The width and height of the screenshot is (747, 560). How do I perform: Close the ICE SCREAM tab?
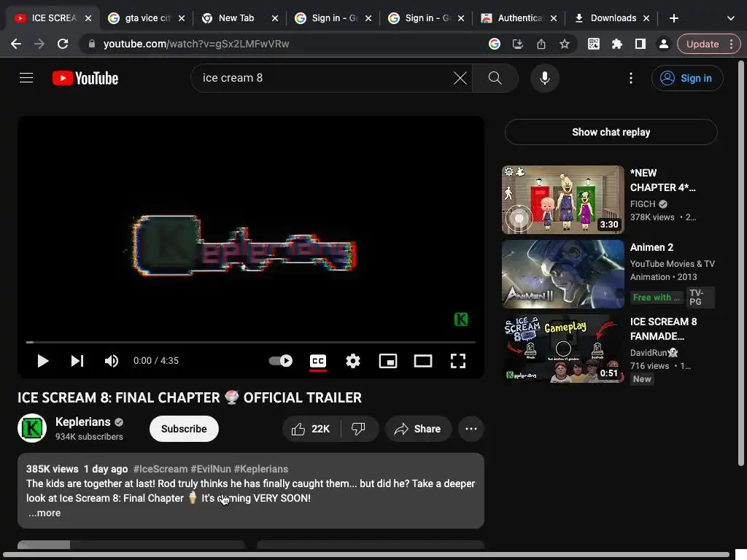click(x=88, y=18)
